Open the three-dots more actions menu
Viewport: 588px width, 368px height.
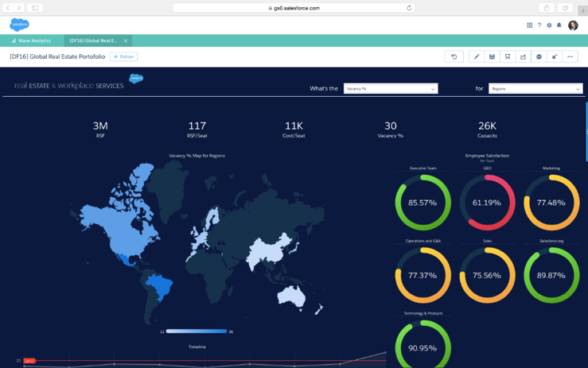pos(570,57)
